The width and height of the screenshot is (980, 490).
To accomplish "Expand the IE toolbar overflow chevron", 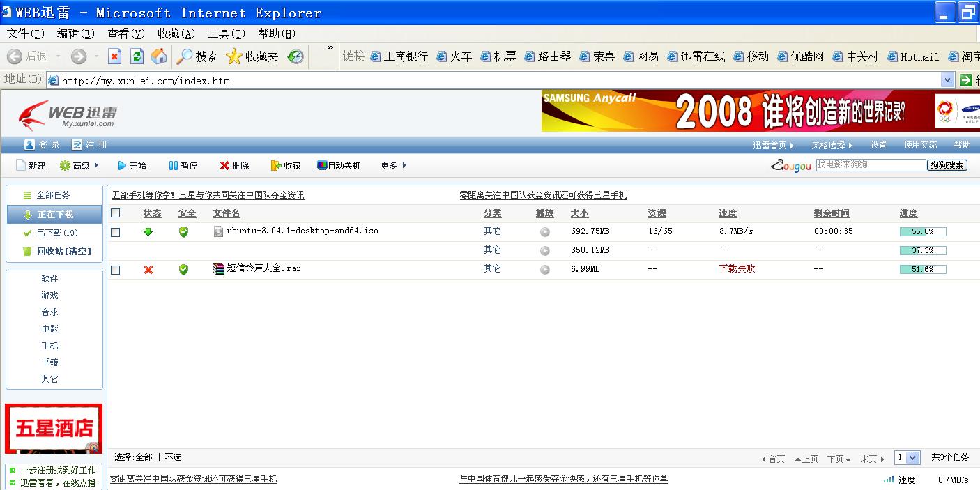I will (330, 49).
